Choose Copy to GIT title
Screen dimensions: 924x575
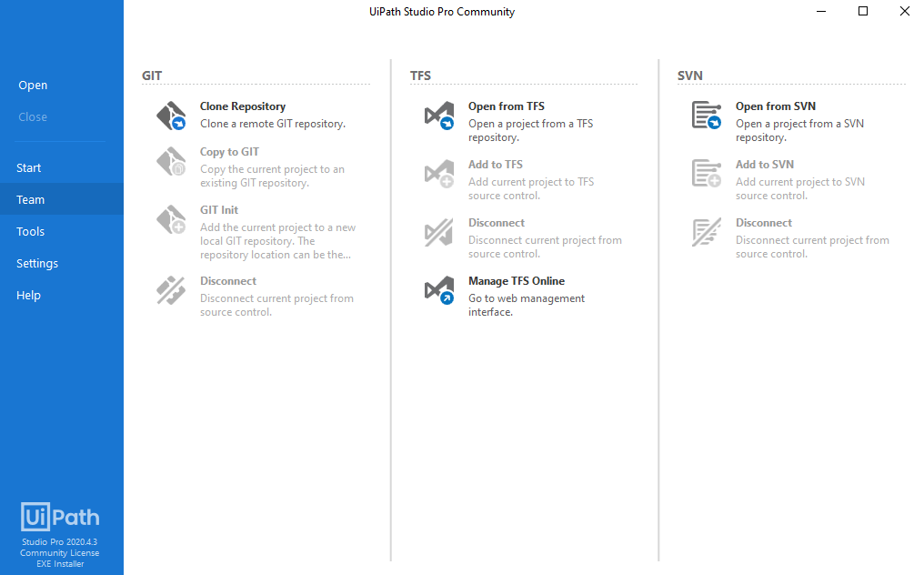pyautogui.click(x=229, y=152)
